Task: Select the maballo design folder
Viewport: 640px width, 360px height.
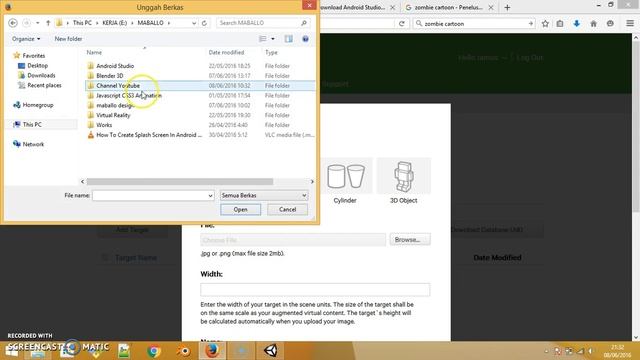Action: click(115, 105)
